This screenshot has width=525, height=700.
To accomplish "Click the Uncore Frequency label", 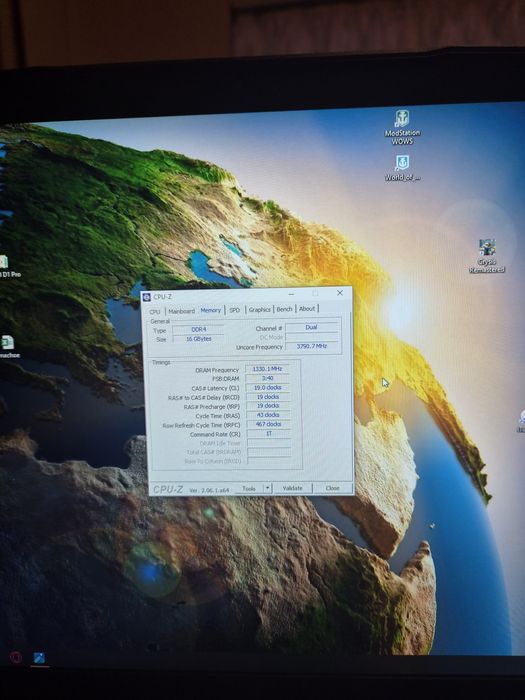I will 259,347.
